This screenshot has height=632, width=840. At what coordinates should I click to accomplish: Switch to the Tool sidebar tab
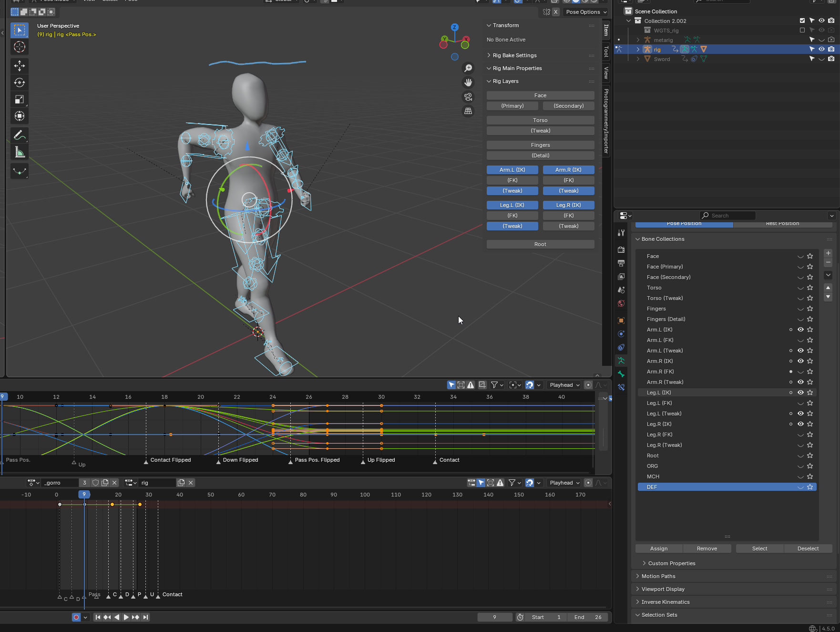click(606, 52)
